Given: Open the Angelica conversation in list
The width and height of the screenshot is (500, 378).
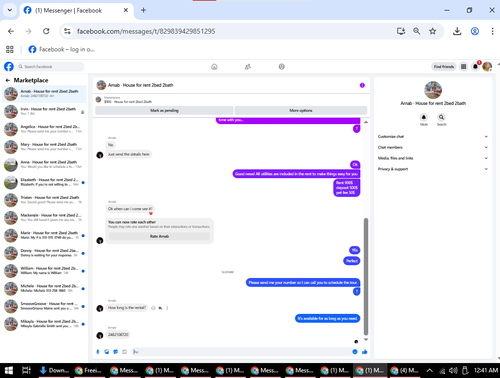Looking at the screenshot, I should pos(44,129).
